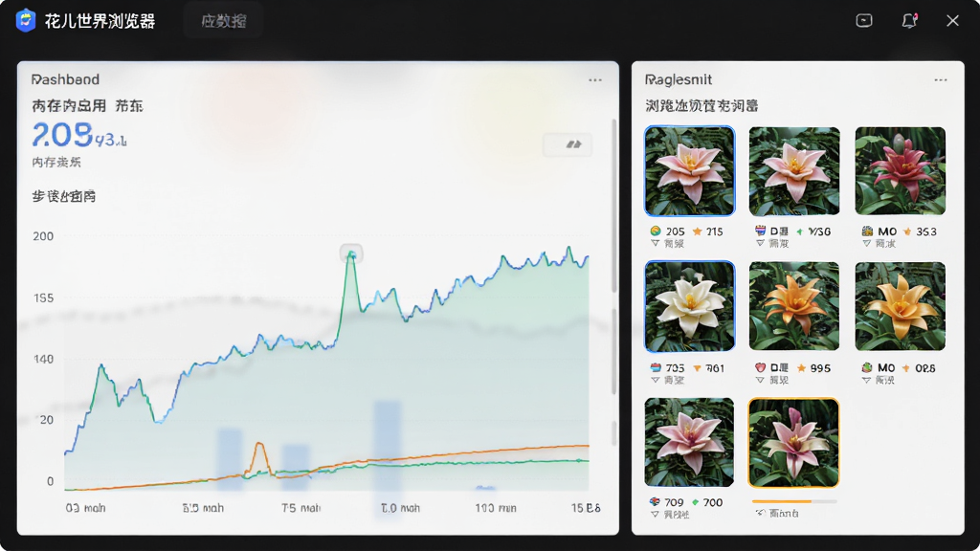The image size is (980, 551).
Task: Click the Raglesmit panel title
Action: (679, 80)
